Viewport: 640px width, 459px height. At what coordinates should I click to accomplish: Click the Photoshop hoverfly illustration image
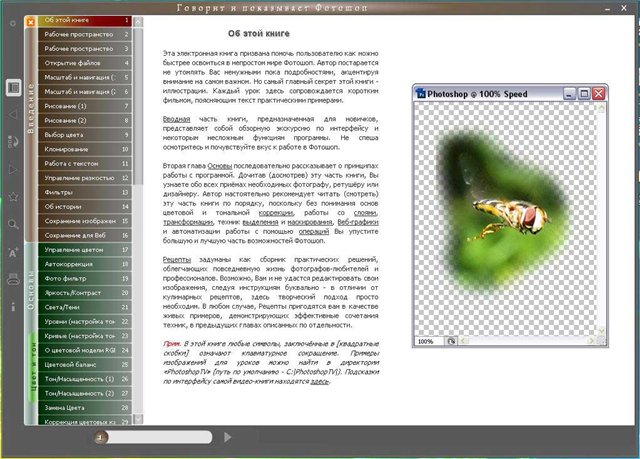pos(510,215)
